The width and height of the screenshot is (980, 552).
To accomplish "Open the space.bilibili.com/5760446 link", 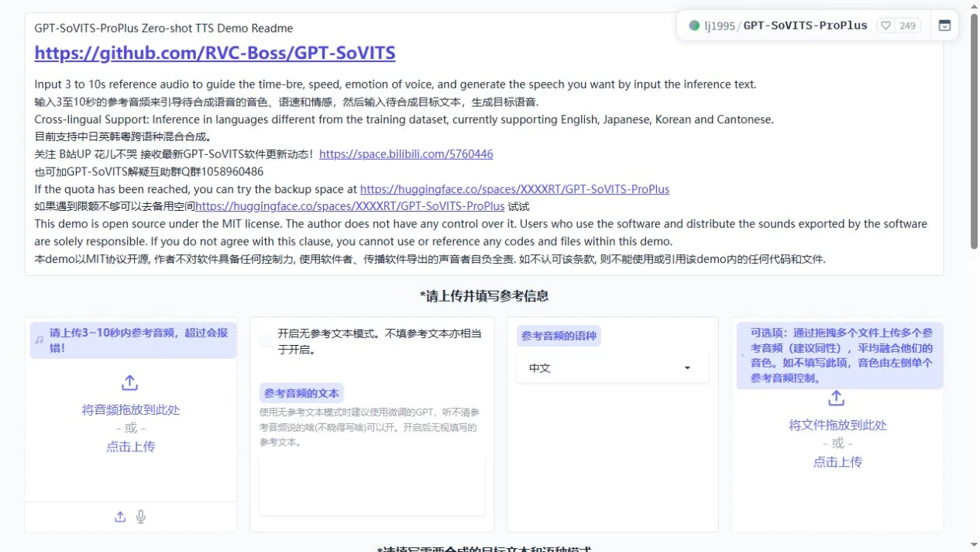I will (x=406, y=154).
